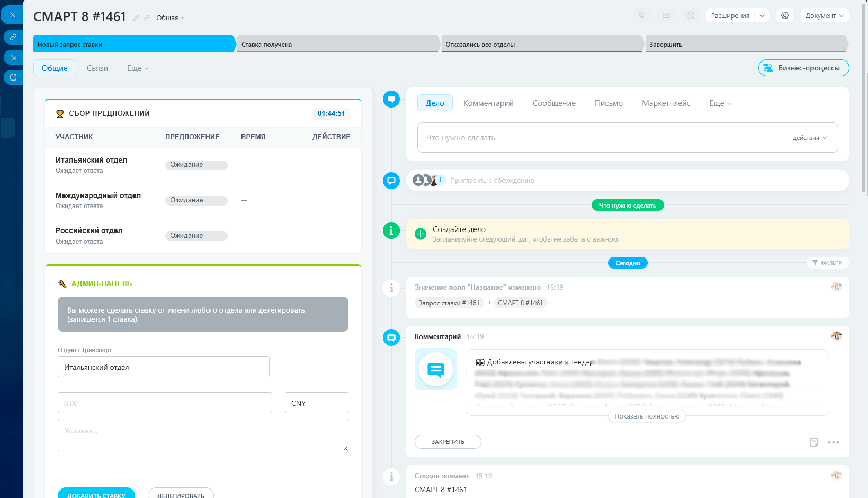This screenshot has width=868, height=498.
Task: Open the settings gear icon
Action: tap(785, 15)
